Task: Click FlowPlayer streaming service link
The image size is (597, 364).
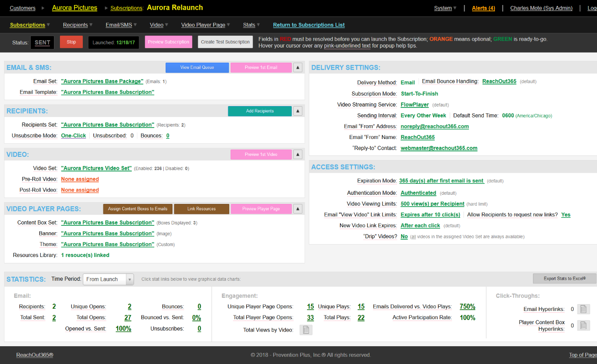Action: 415,105
